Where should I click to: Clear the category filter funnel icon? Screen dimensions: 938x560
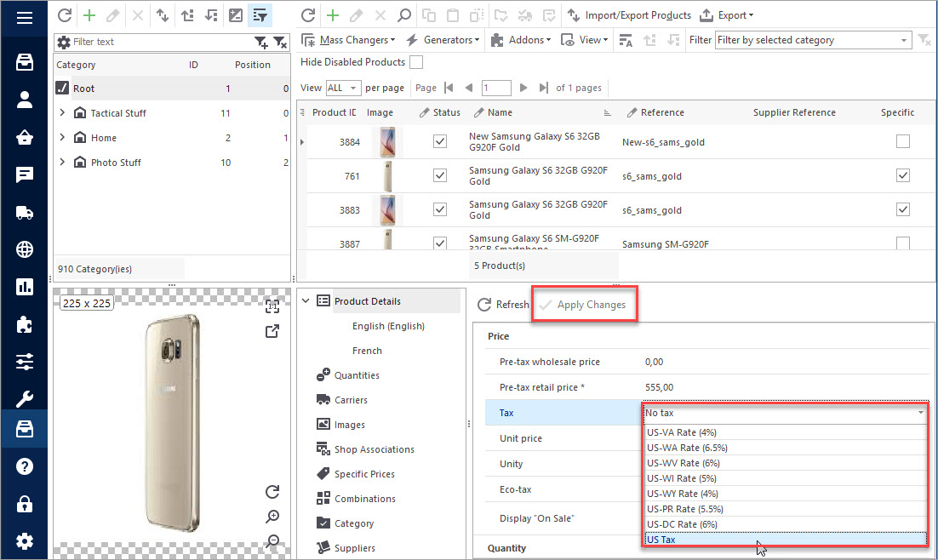tap(280, 42)
